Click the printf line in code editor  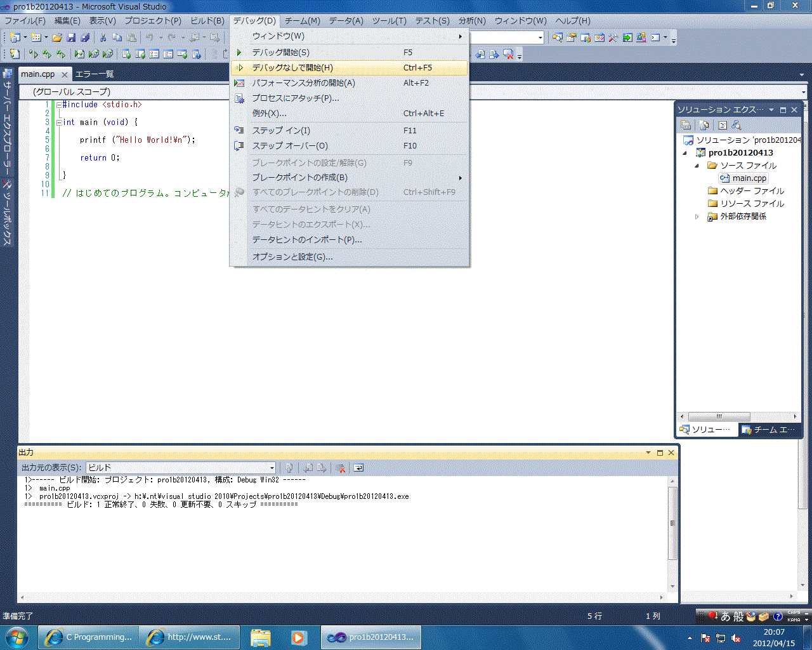(138, 140)
